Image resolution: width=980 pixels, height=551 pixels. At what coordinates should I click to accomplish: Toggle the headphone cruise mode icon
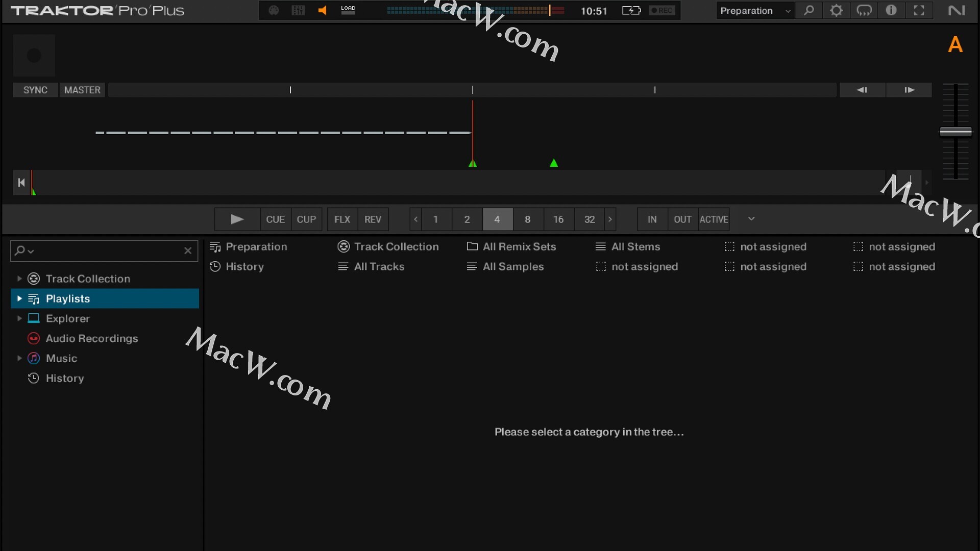[864, 11]
